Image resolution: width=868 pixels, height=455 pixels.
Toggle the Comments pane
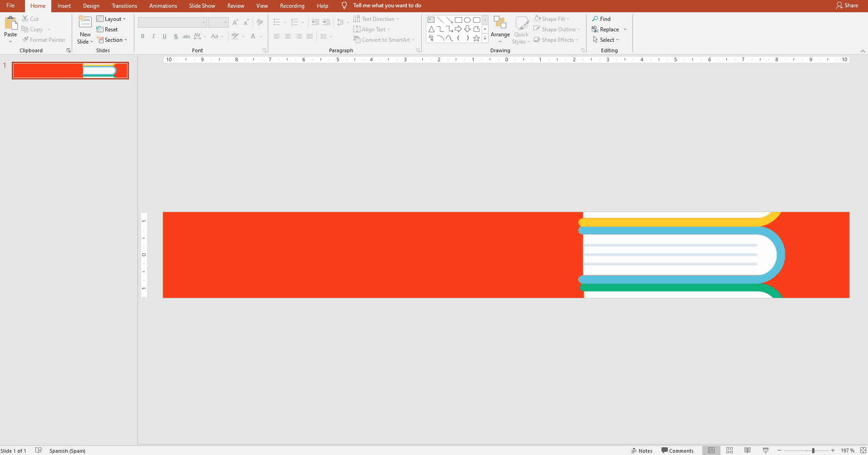click(677, 450)
